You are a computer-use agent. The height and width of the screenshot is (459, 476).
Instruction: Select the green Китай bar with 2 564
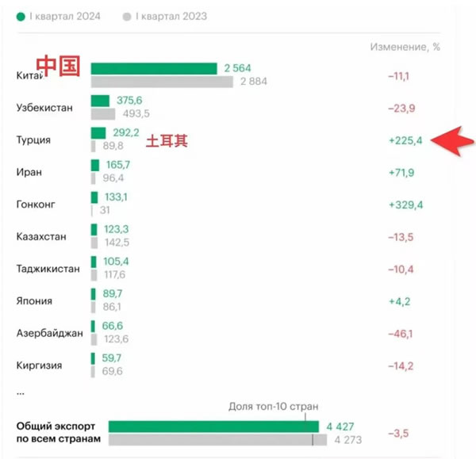click(x=154, y=68)
